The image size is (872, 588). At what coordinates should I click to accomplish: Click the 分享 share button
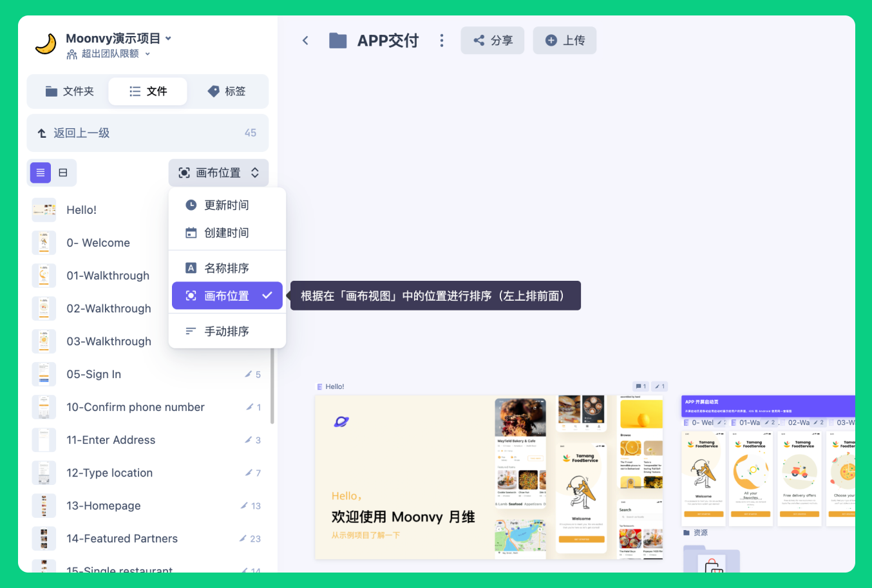click(x=492, y=41)
